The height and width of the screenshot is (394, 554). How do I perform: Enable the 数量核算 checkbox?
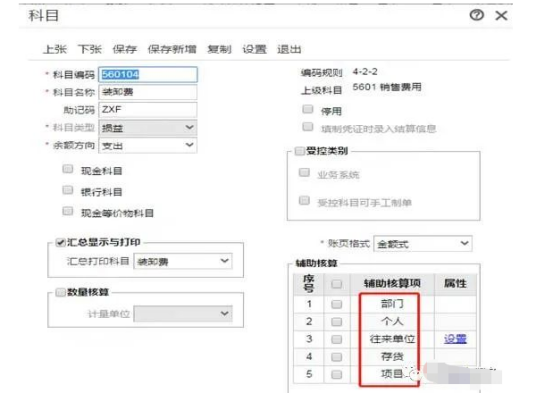[60, 292]
